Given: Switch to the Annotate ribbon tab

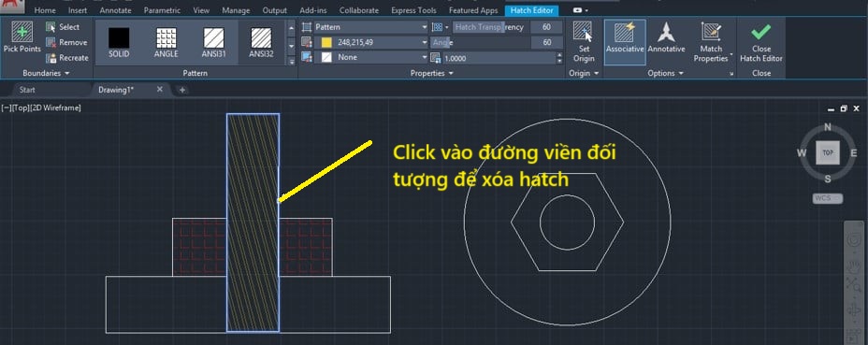Looking at the screenshot, I should pos(116,10).
